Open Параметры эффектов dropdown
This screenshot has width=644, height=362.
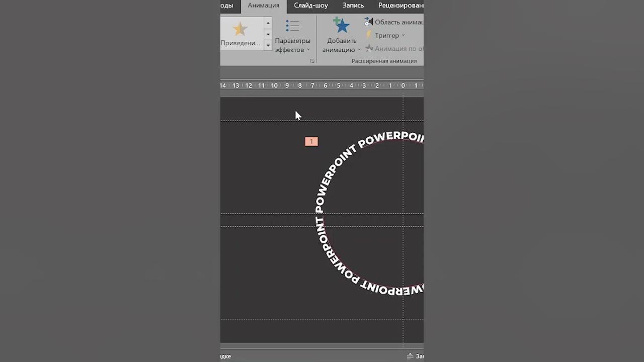coord(292,36)
